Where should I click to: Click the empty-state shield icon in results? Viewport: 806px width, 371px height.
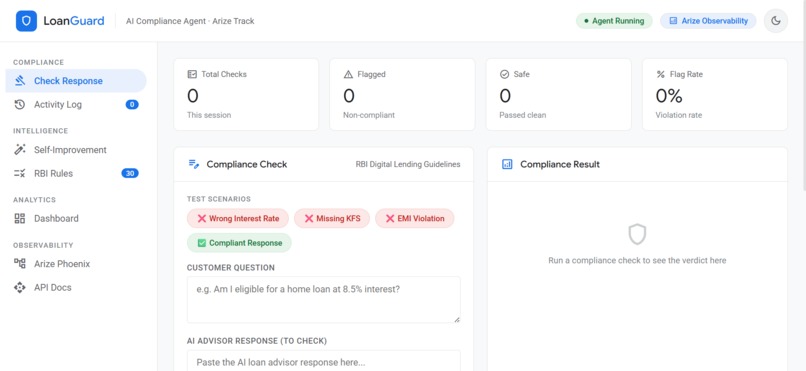point(637,234)
